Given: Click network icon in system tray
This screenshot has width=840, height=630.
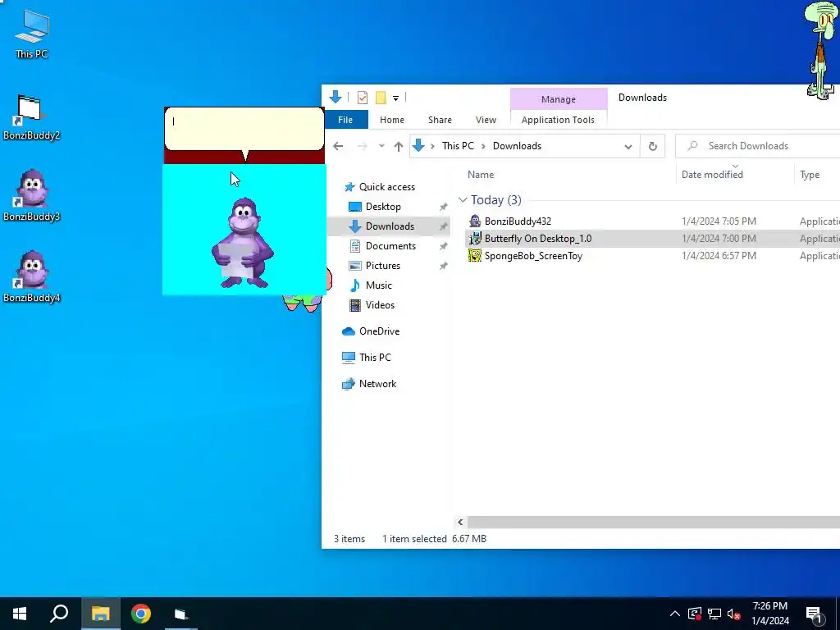Looking at the screenshot, I should tap(714, 614).
